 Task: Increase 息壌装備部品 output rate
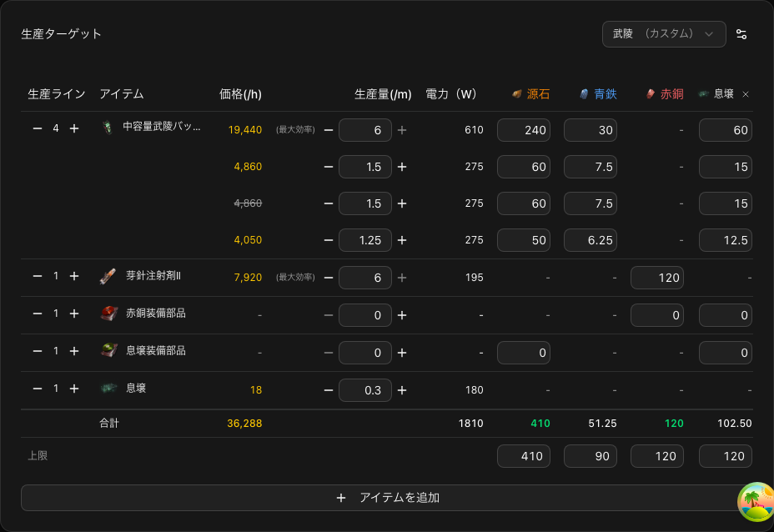point(402,353)
